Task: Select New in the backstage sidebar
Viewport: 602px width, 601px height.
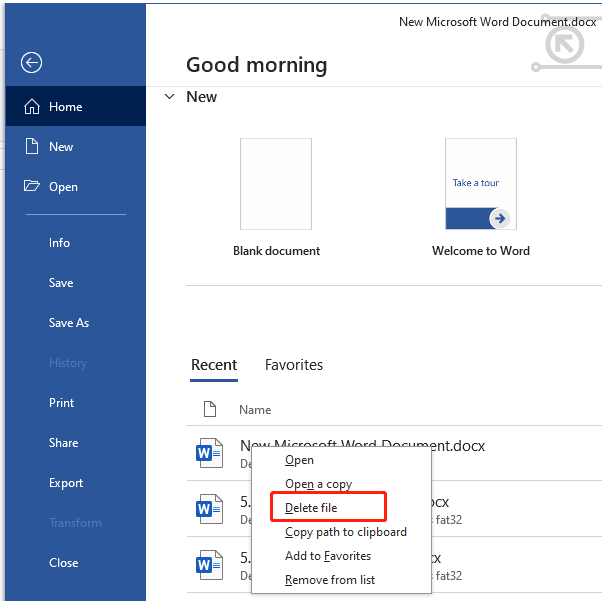Action: [76, 146]
